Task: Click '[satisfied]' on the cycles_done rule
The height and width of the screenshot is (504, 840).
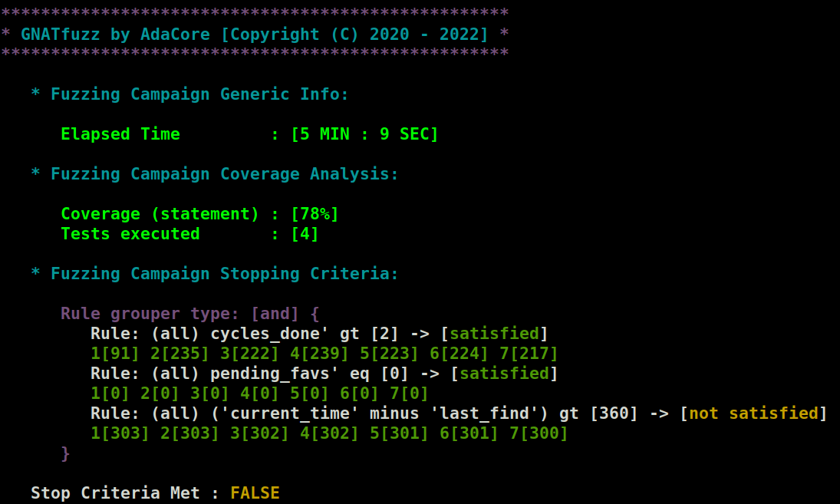Action: tap(494, 334)
